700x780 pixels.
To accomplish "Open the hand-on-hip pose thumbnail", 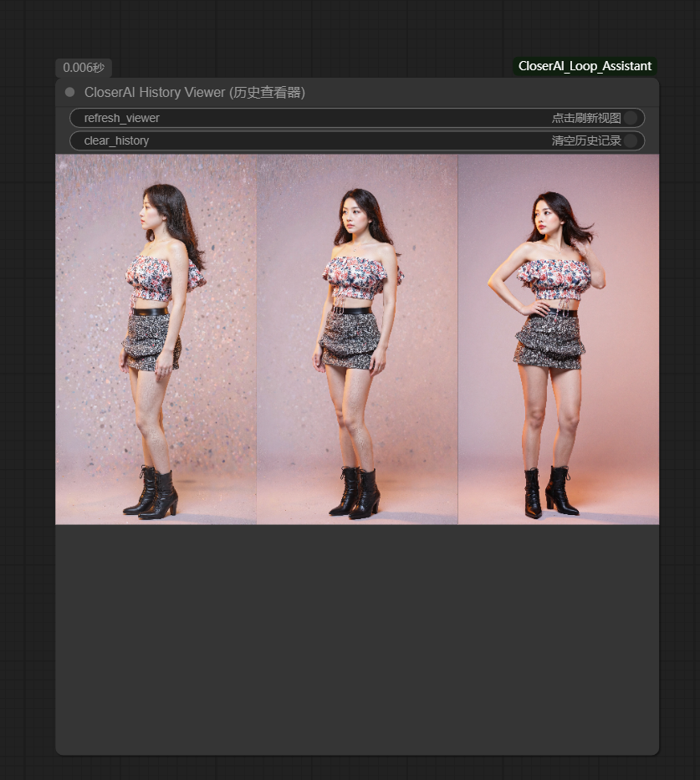I will click(558, 339).
